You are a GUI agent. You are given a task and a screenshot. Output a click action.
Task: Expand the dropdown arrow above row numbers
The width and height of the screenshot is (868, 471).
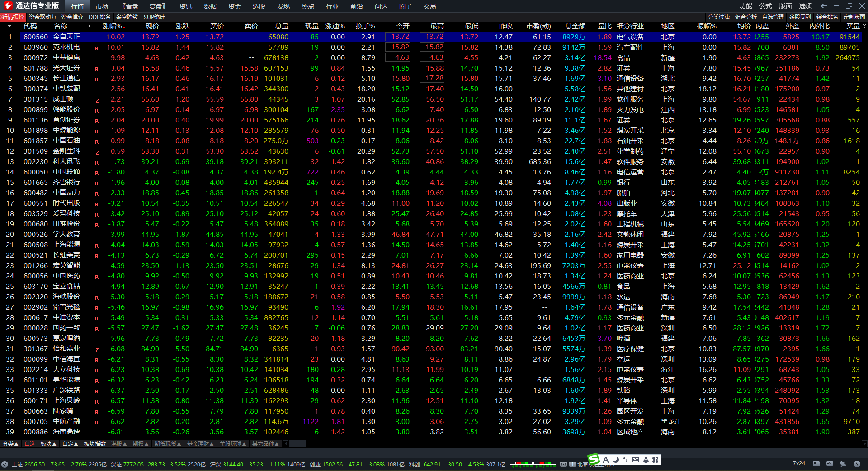(9, 26)
